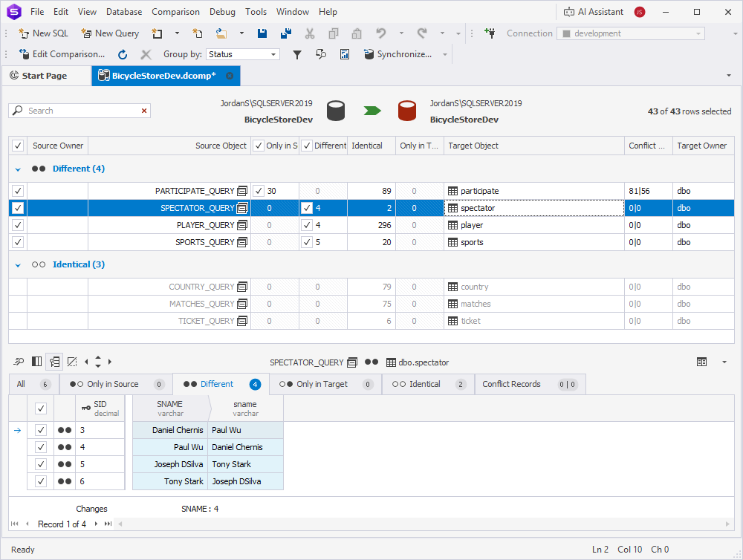The width and height of the screenshot is (743, 560).
Task: Click the filter funnel icon in toolbar
Action: pyautogui.click(x=296, y=54)
